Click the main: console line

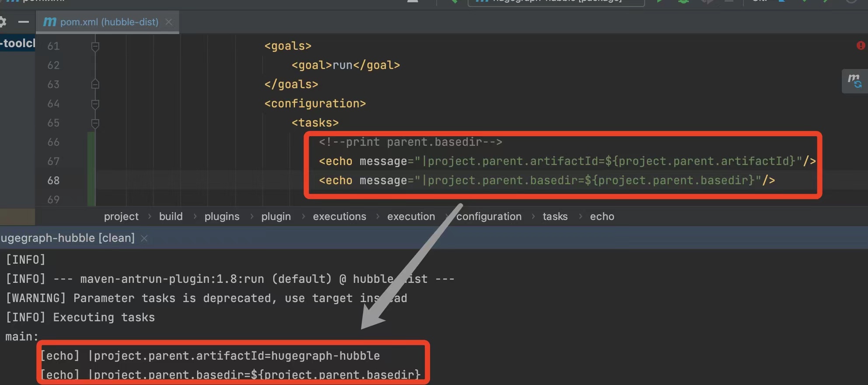[x=22, y=337]
